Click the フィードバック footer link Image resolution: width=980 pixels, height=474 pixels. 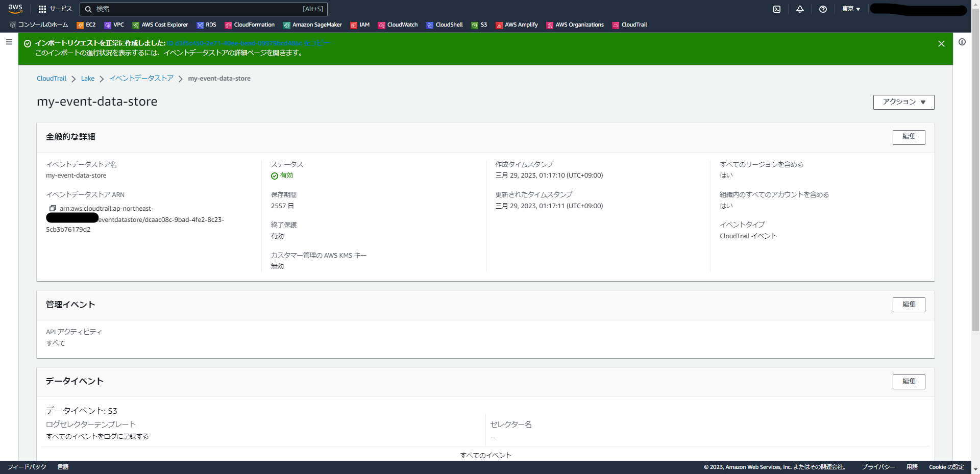pyautogui.click(x=27, y=467)
